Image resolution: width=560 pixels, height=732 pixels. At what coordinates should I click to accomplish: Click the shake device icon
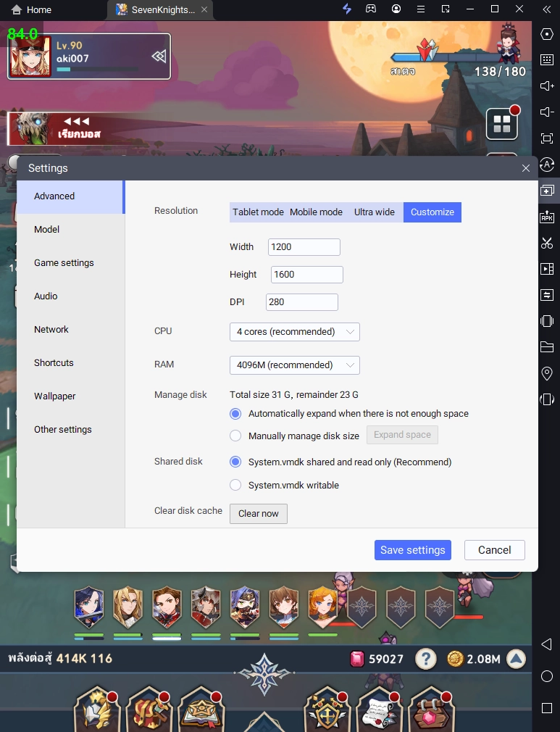(x=547, y=321)
